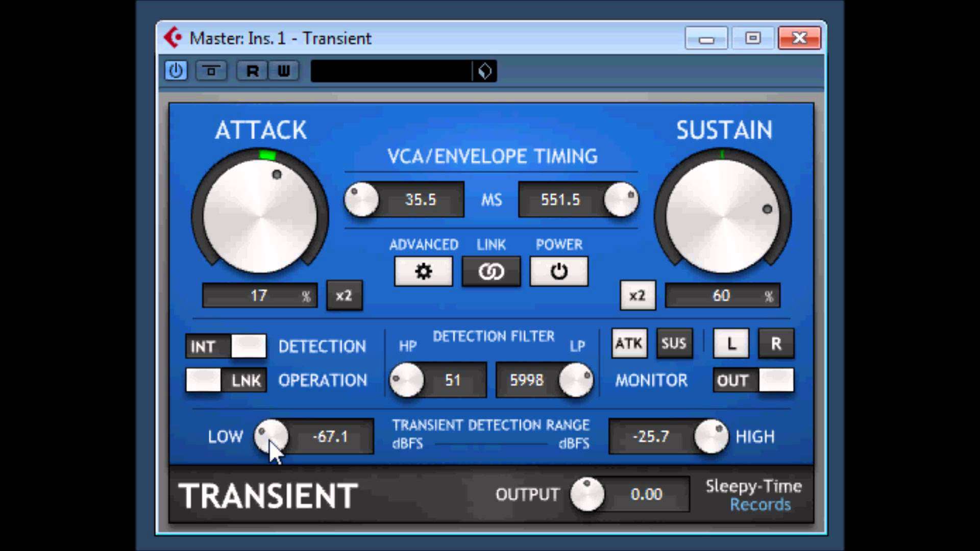
Task: Click the Link icon under VCA/Envelope Timing
Action: 491,271
